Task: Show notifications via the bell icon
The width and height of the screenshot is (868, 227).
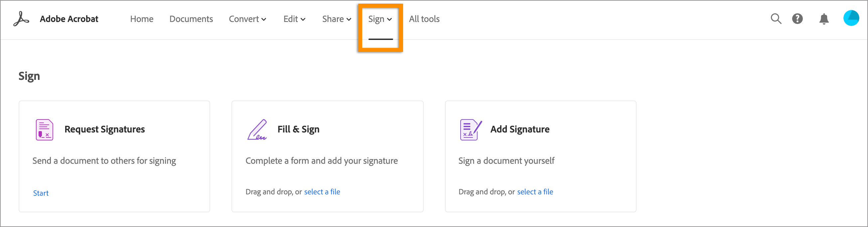Action: (x=824, y=19)
